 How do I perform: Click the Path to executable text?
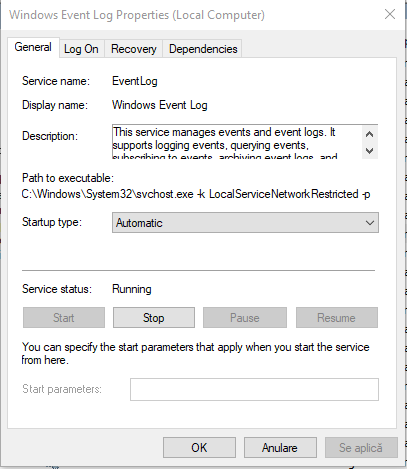point(196,194)
